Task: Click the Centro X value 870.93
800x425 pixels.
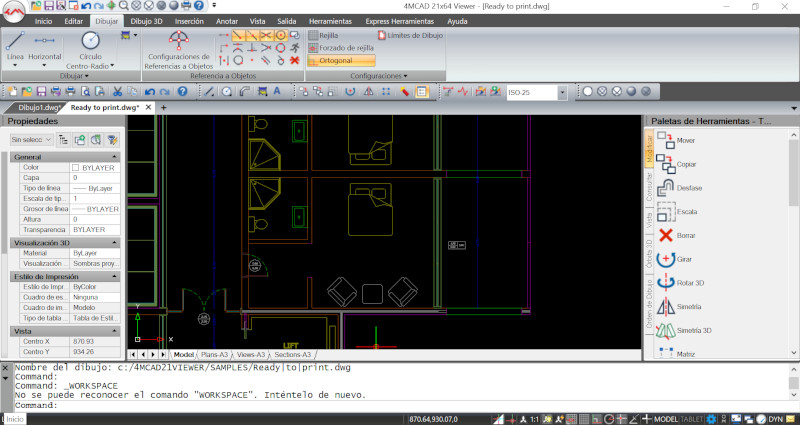Action: (95, 341)
